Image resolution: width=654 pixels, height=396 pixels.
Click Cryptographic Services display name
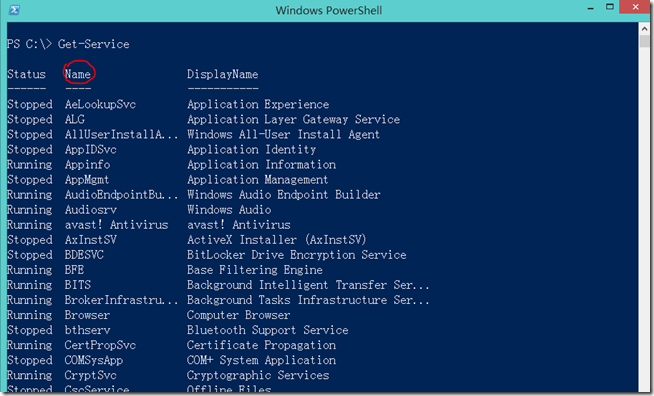click(x=258, y=375)
